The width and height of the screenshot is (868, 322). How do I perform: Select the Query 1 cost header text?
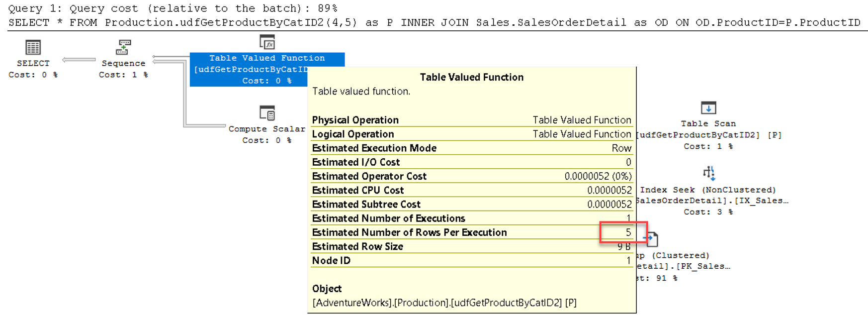(173, 8)
